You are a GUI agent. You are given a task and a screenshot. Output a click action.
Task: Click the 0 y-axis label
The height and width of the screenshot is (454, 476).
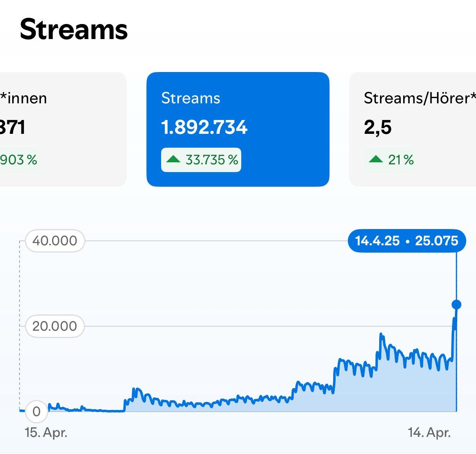(x=37, y=411)
